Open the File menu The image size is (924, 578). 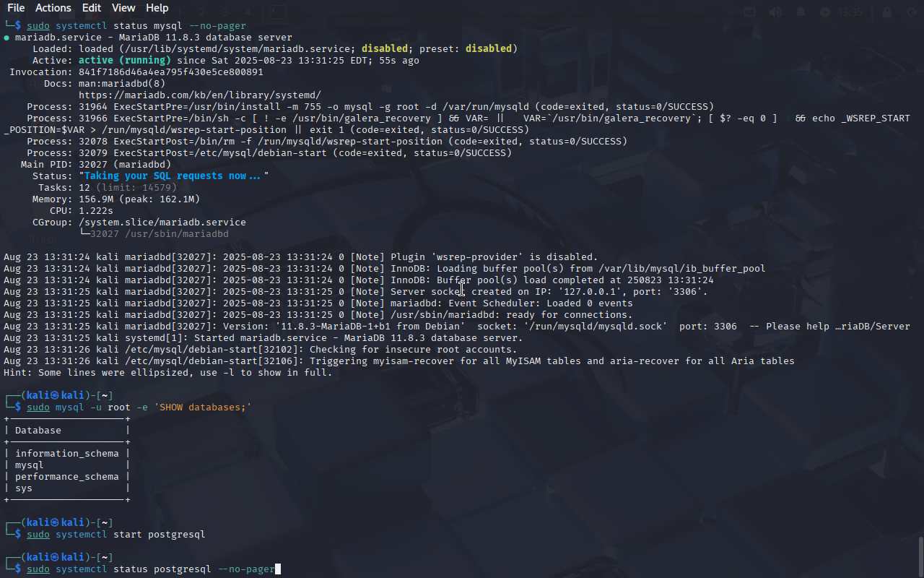pyautogui.click(x=16, y=8)
